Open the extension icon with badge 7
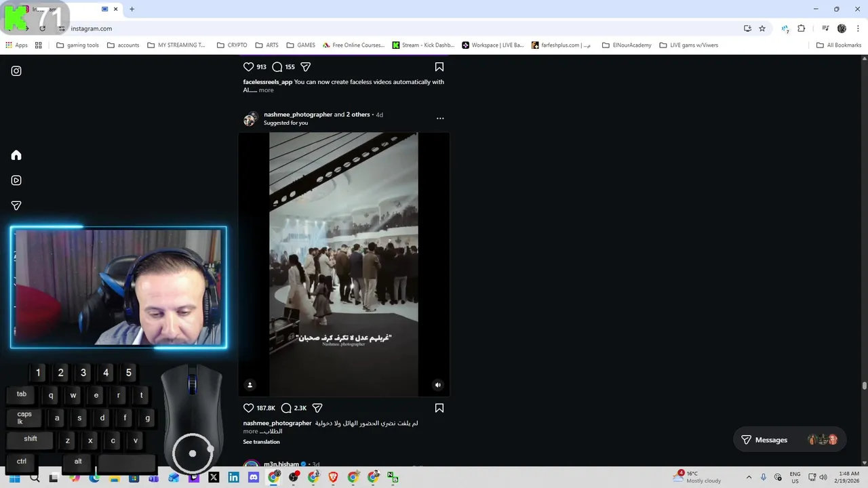Viewport: 868px width, 488px height. pyautogui.click(x=785, y=28)
